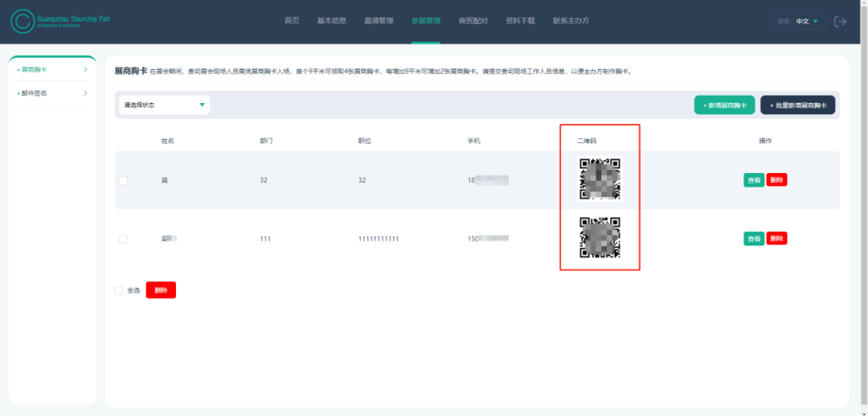Open the 基本信息 menu
Screen dimensions: 868x416
click(332, 21)
